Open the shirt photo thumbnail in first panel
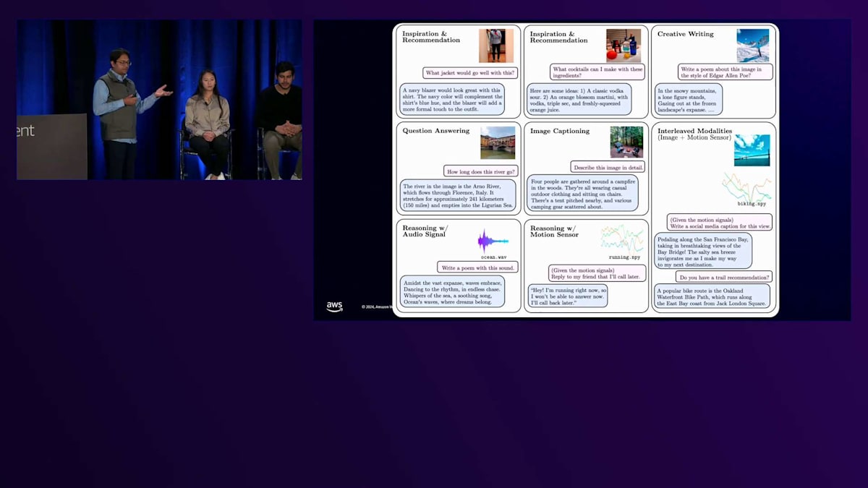 tap(496, 46)
